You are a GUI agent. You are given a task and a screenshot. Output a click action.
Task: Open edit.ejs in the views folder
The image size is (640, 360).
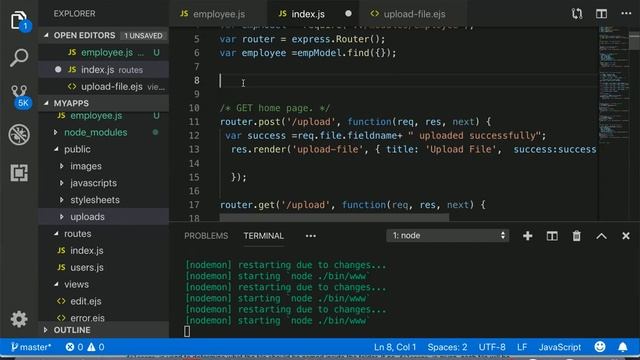(104, 301)
